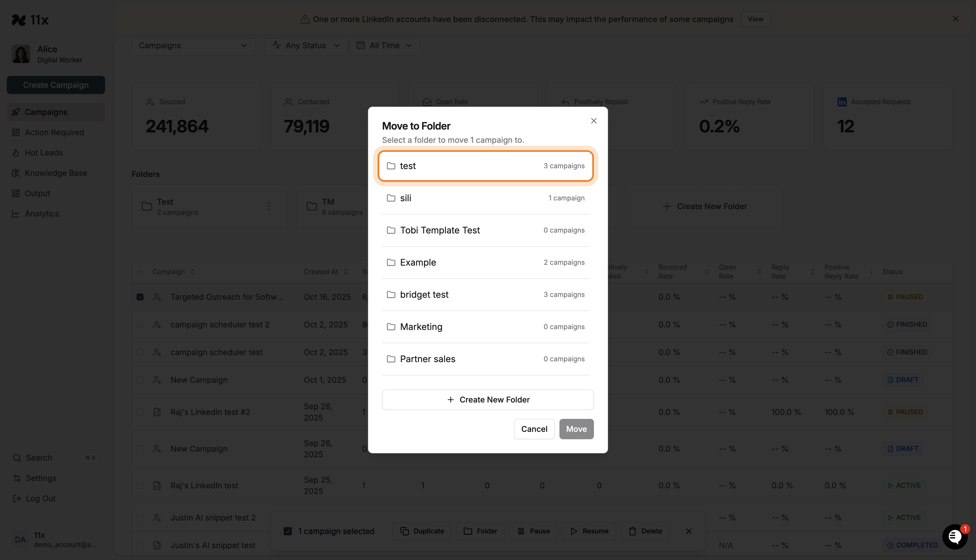Open the Any Status dropdown
976x560 pixels.
(306, 45)
